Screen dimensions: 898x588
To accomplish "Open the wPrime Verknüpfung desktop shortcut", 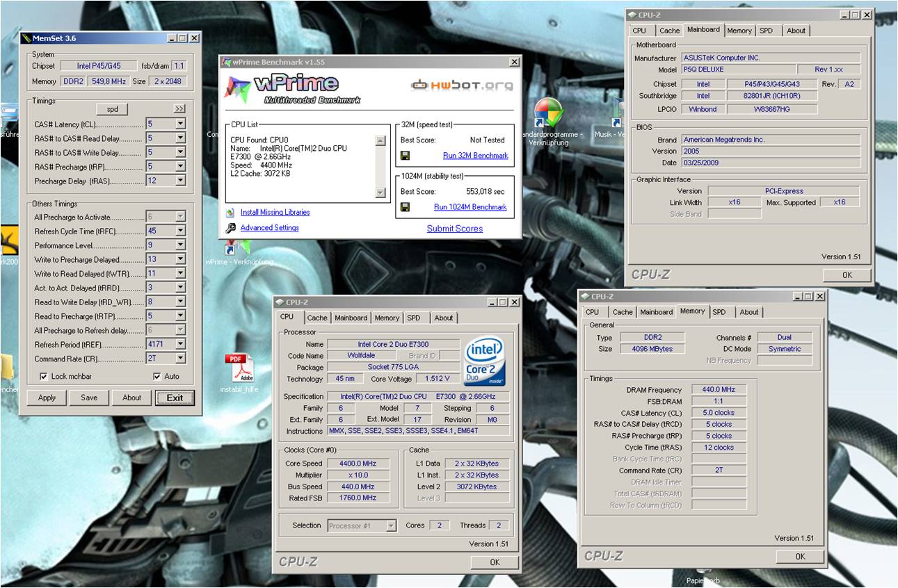I will point(239,250).
